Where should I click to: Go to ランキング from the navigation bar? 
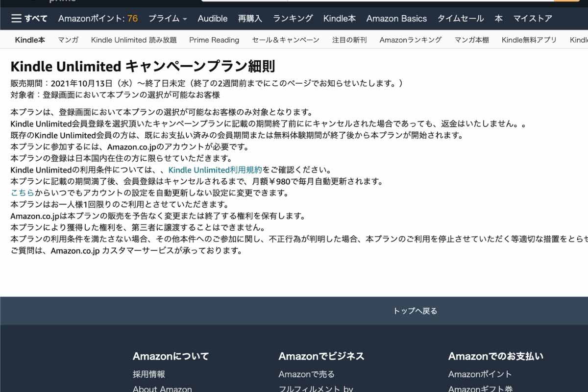click(293, 18)
